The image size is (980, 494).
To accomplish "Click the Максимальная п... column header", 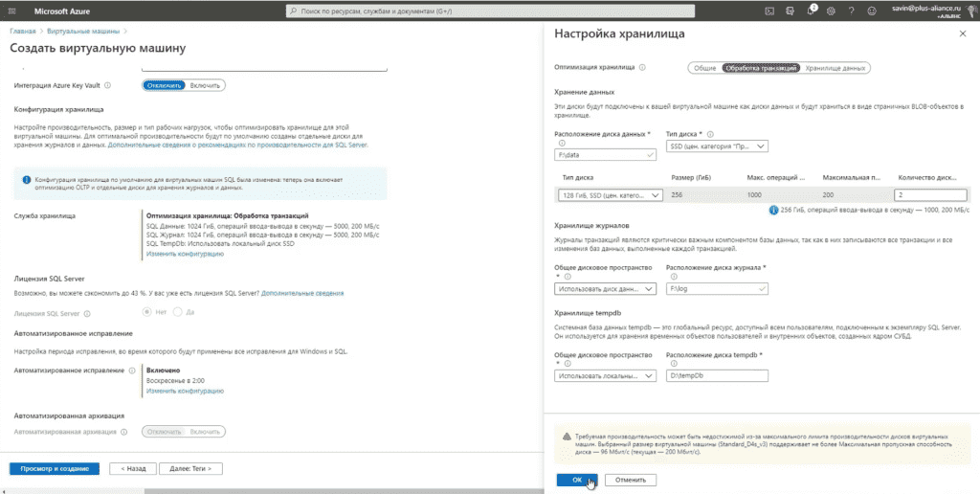I will 851,177.
